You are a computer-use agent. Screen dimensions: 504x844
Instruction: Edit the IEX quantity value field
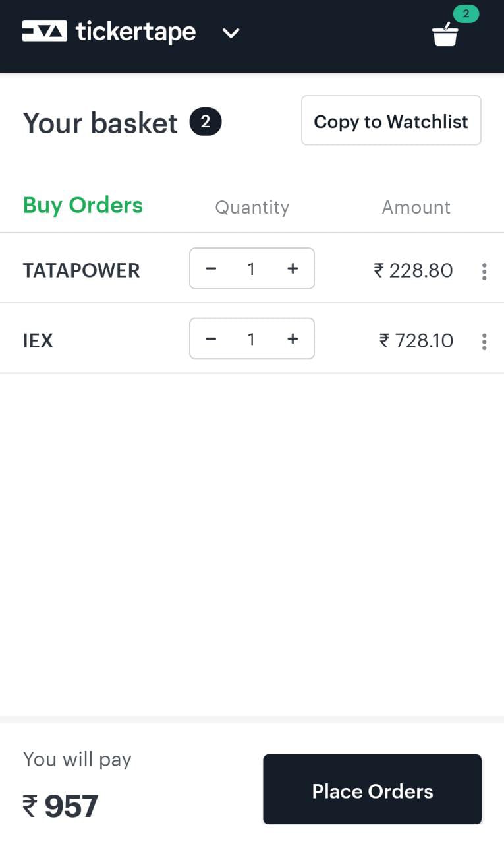coord(251,339)
